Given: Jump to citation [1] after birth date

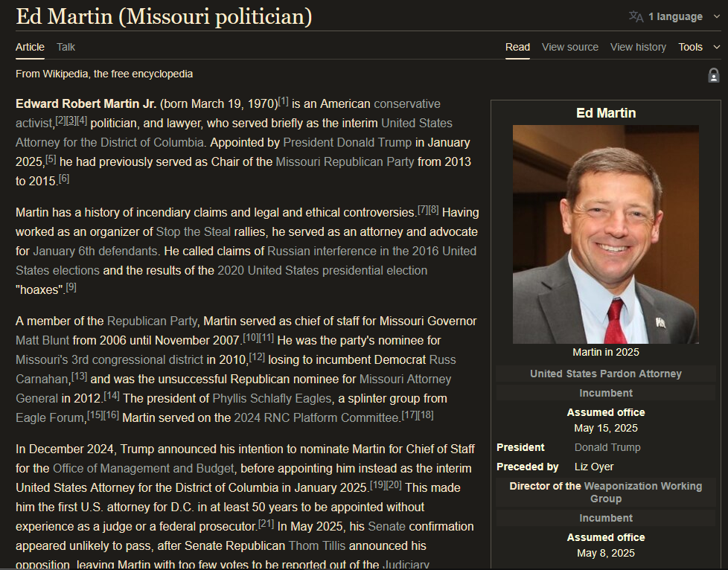Looking at the screenshot, I should (283, 100).
